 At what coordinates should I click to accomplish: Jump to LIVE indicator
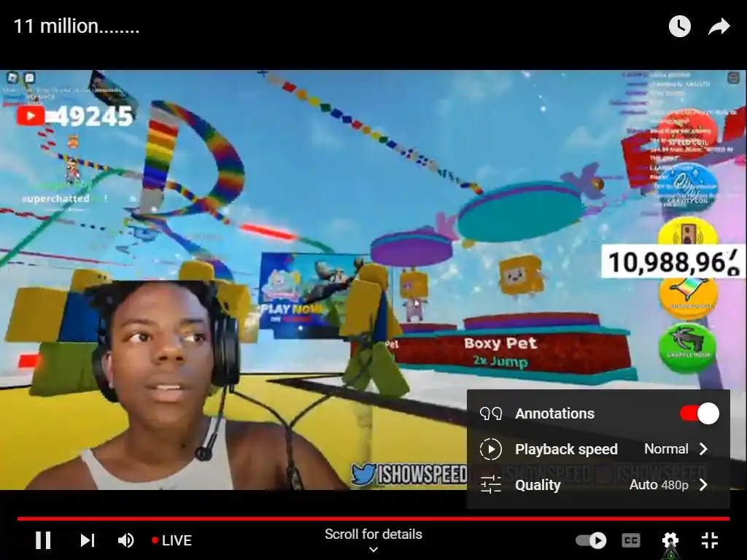click(x=171, y=540)
